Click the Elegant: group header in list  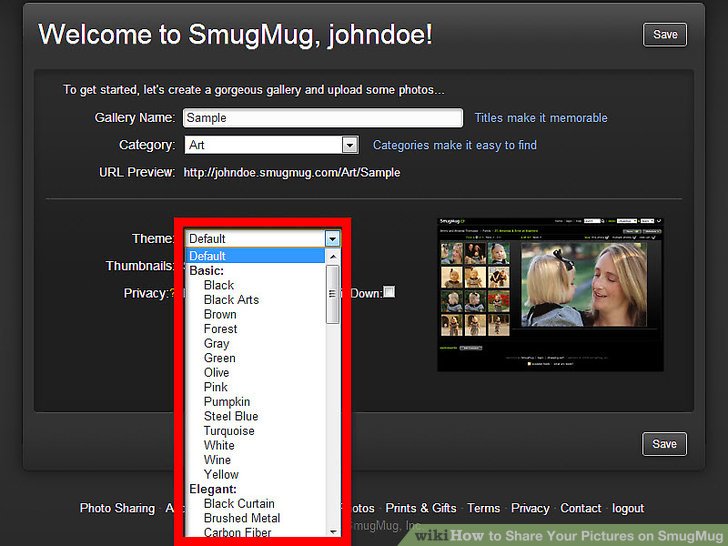coord(213,489)
